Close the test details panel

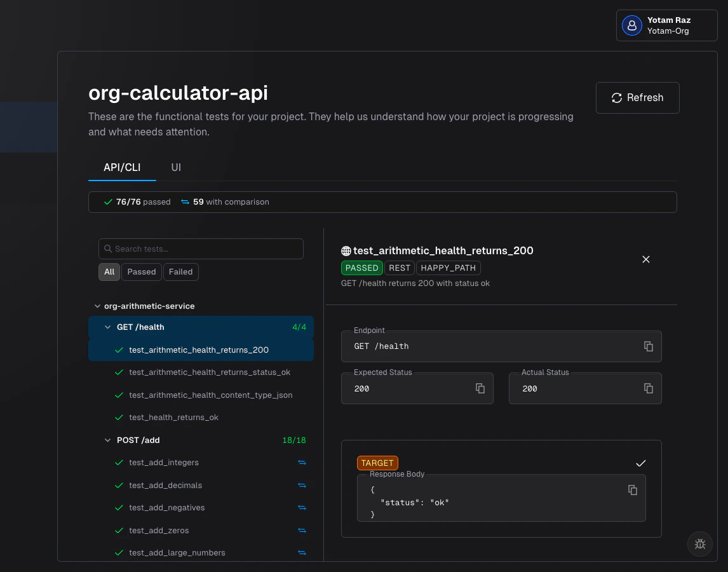646,259
